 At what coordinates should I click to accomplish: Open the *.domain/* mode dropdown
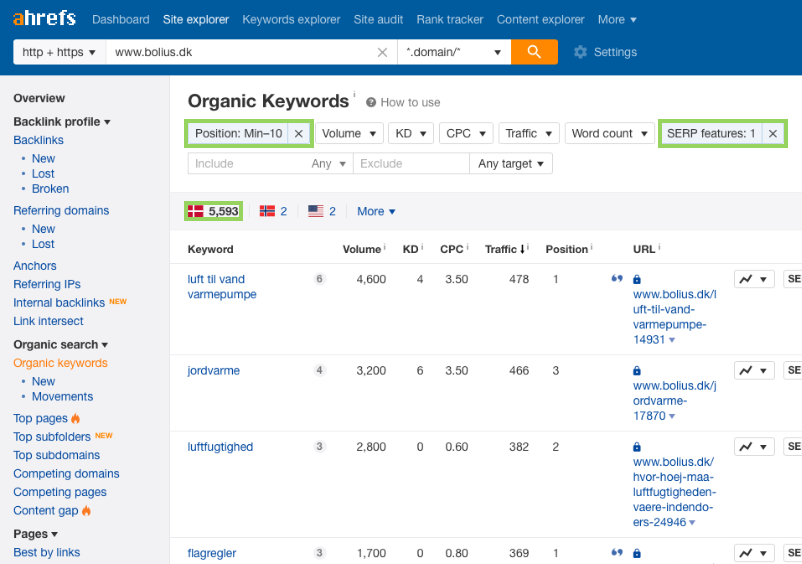point(454,52)
